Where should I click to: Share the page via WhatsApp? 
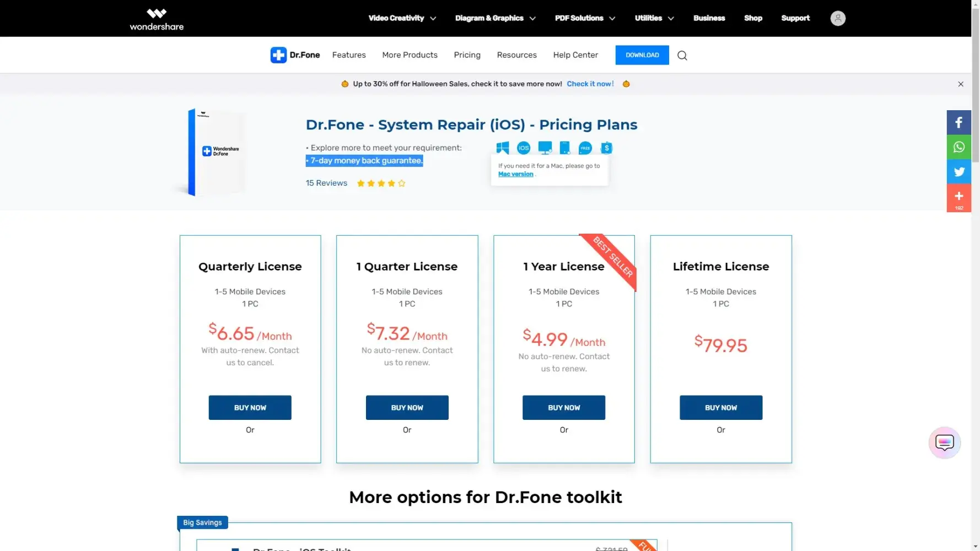point(959,147)
